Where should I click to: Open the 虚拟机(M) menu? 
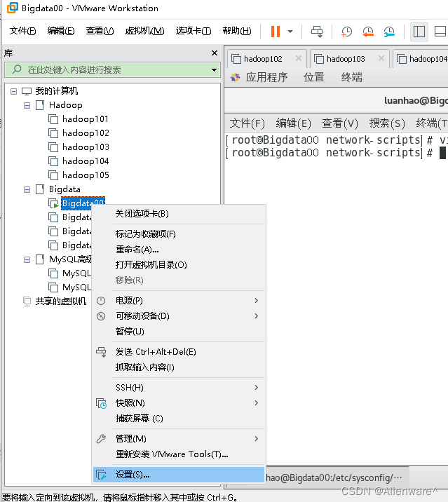pyautogui.click(x=144, y=31)
